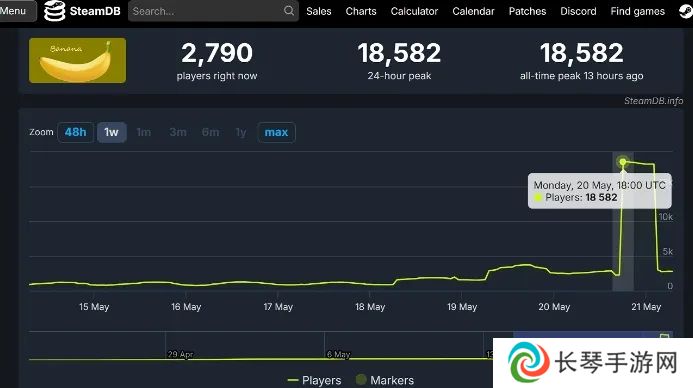Toggle the Markers series in legend
693x388 pixels.
pos(385,380)
